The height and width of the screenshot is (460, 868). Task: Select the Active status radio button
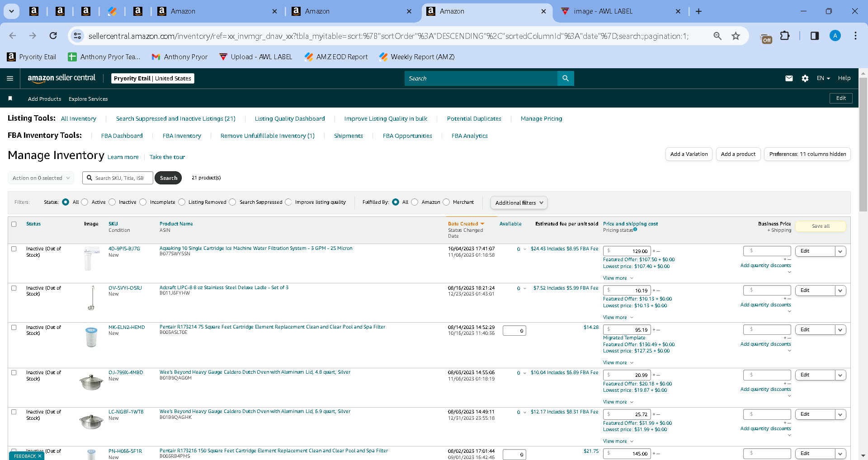pyautogui.click(x=85, y=202)
